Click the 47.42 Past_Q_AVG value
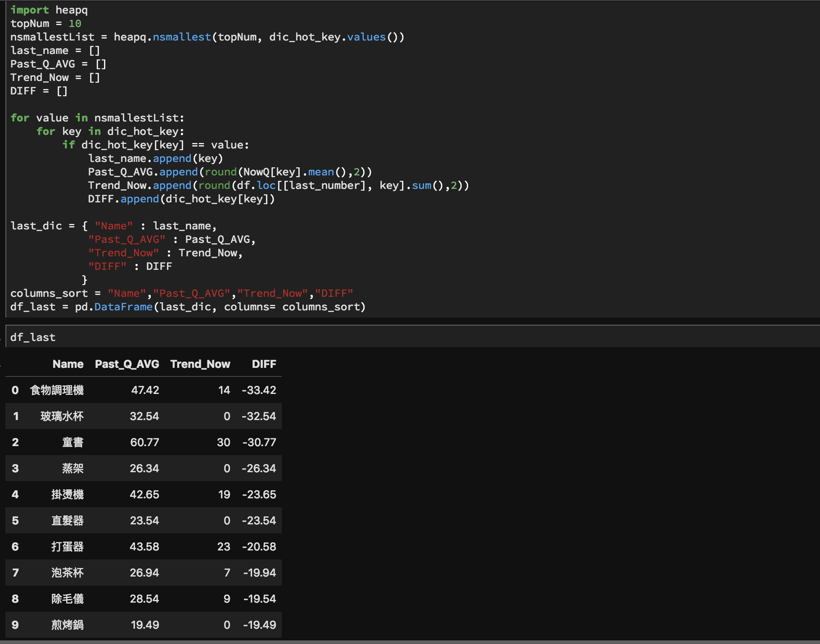The width and height of the screenshot is (820, 644). click(x=145, y=390)
